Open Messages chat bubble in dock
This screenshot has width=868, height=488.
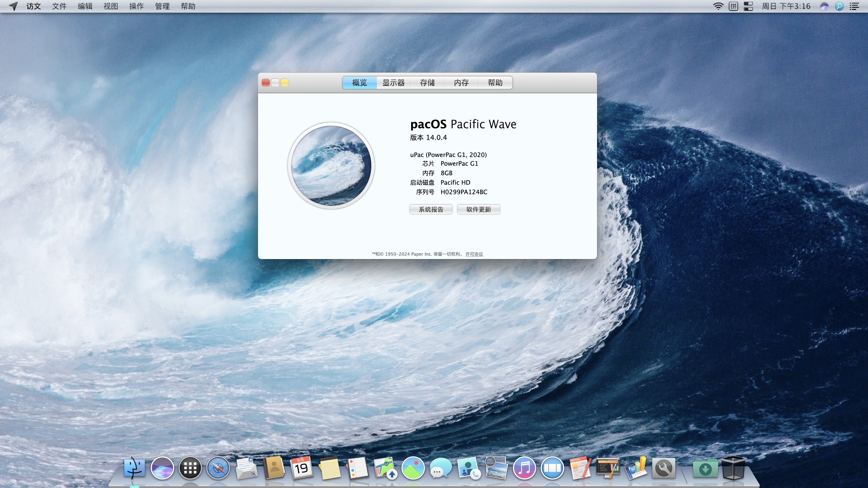point(441,468)
